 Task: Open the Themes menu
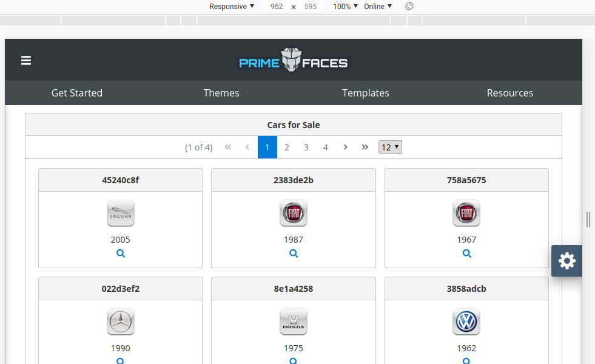(x=221, y=93)
